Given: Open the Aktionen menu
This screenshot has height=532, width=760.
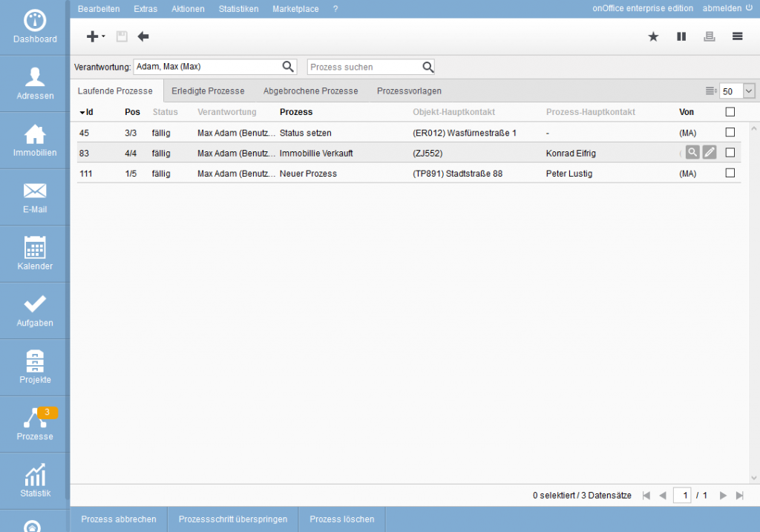Looking at the screenshot, I should 188,9.
